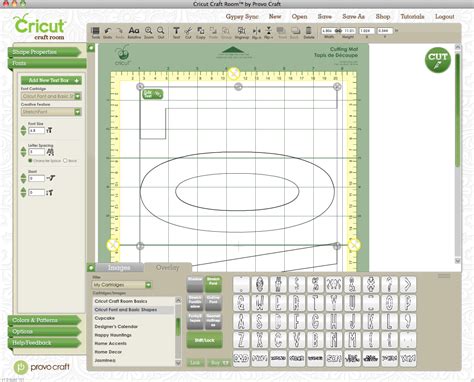Open the Save As menu item
Image resolution: width=474 pixels, height=382 pixels.
pos(353,16)
